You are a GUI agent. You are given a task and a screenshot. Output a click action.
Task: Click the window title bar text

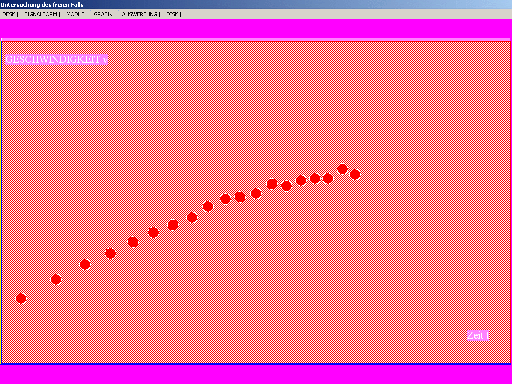pyautogui.click(x=42, y=5)
